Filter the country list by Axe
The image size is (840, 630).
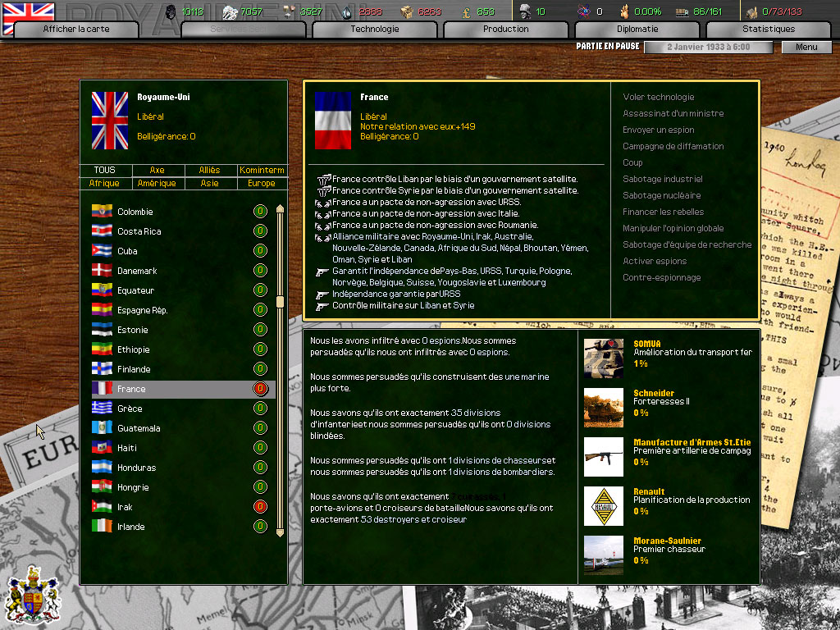tap(157, 171)
